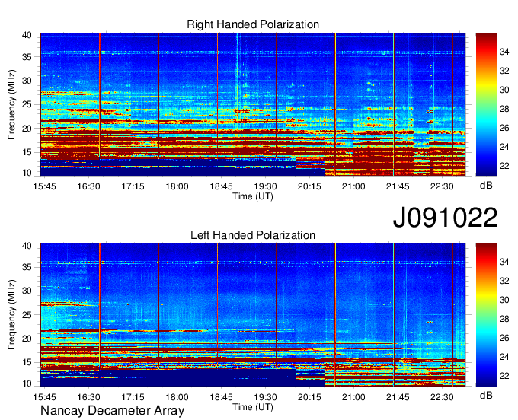Click 18:45 tick under Right Handed plot
Viewport: 518px width, 420px height.
222,186
